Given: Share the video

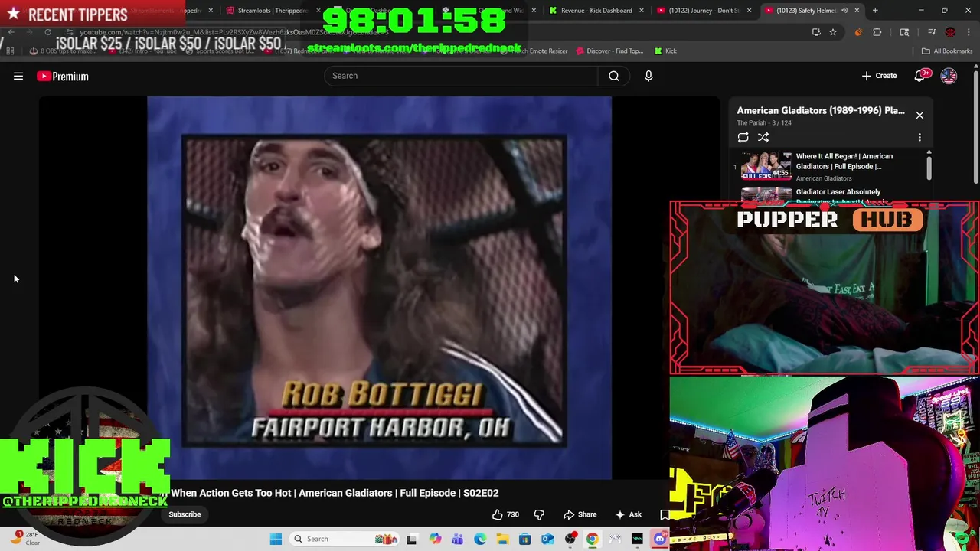Looking at the screenshot, I should (x=580, y=514).
